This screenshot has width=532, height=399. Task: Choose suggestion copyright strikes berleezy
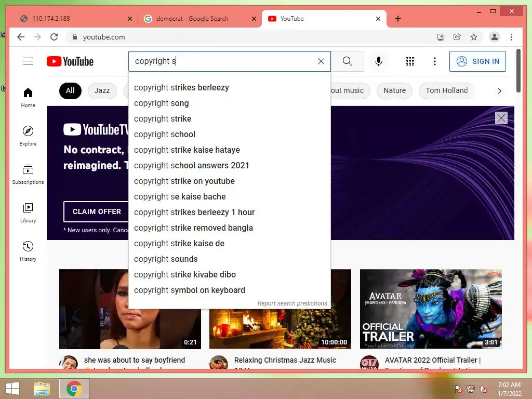click(229, 87)
